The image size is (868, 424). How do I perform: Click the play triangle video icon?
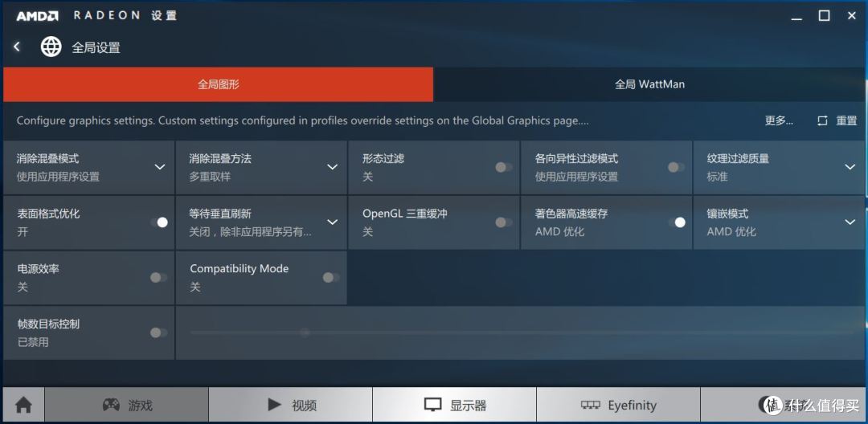tap(275, 405)
